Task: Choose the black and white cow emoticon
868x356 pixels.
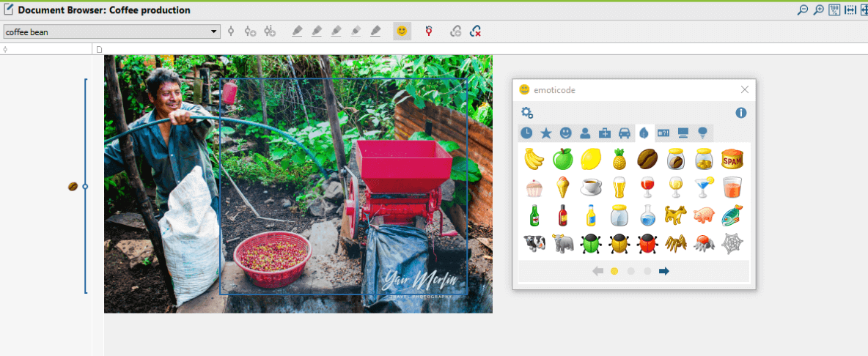Action: 534,243
